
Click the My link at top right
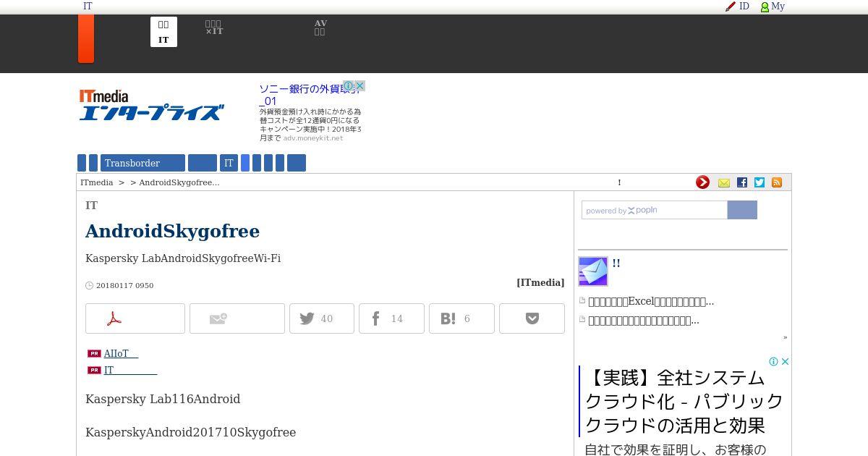pos(778,7)
